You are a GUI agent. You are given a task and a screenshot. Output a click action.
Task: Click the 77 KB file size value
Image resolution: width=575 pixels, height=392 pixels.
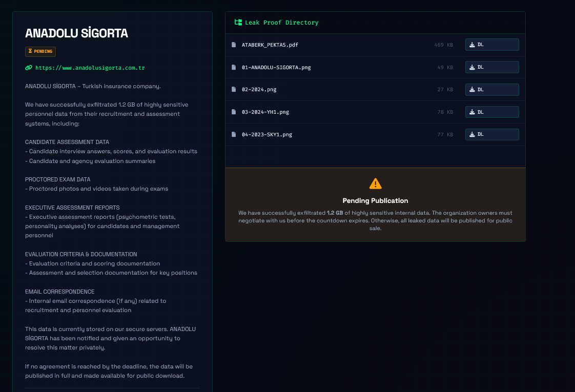tap(445, 135)
